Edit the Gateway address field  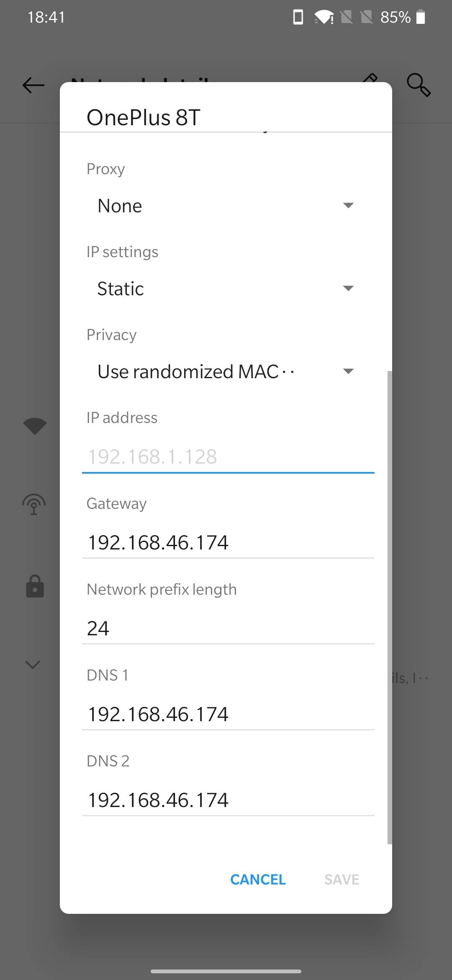click(x=228, y=543)
